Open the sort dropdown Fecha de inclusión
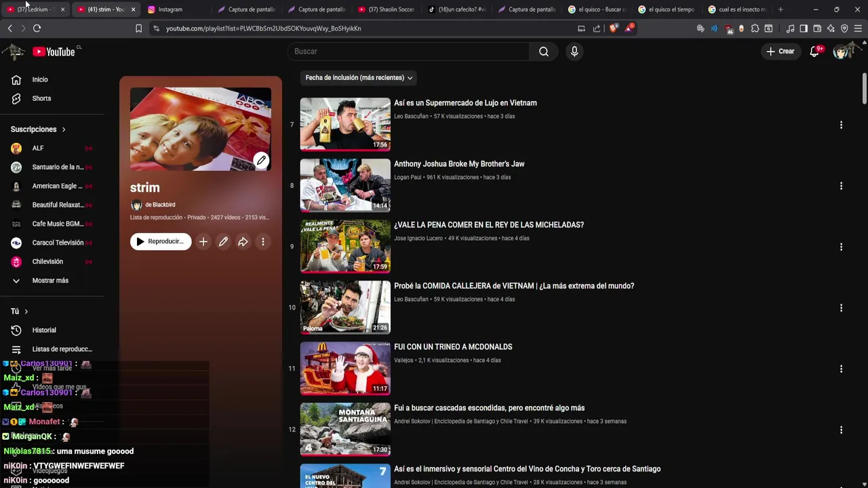Viewport: 868px width, 488px height. 358,77
